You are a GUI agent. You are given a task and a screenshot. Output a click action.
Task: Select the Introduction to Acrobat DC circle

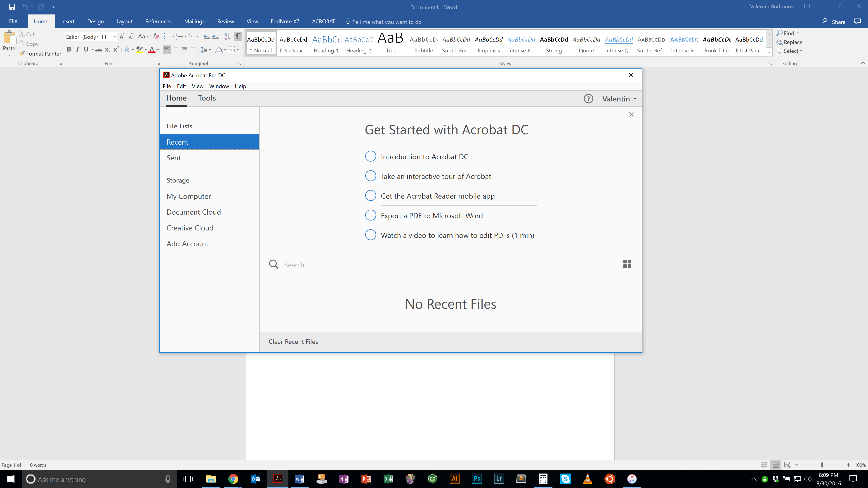click(x=370, y=156)
